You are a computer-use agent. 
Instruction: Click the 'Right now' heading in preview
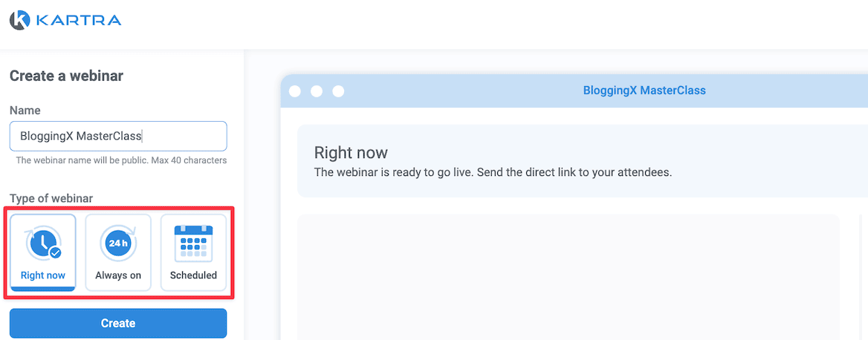pyautogui.click(x=351, y=153)
